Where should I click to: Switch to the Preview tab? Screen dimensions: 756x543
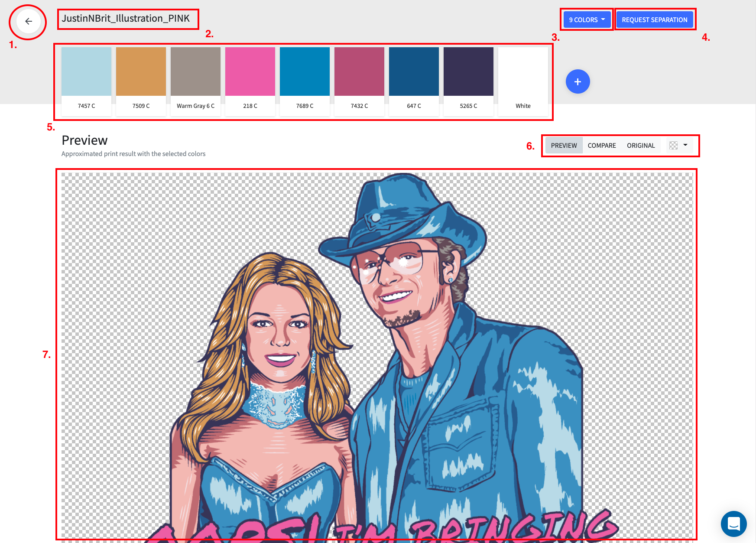pyautogui.click(x=564, y=146)
